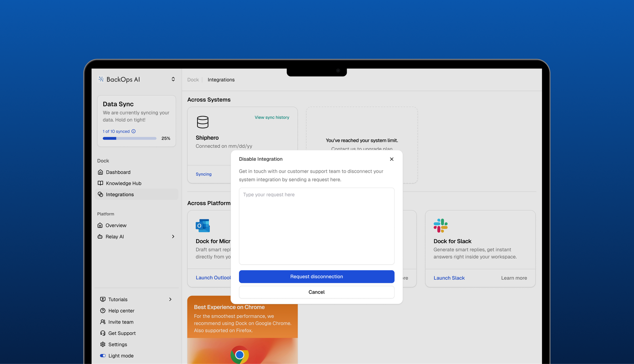
Task: Open the workspace switcher chevrons
Action: point(173,79)
